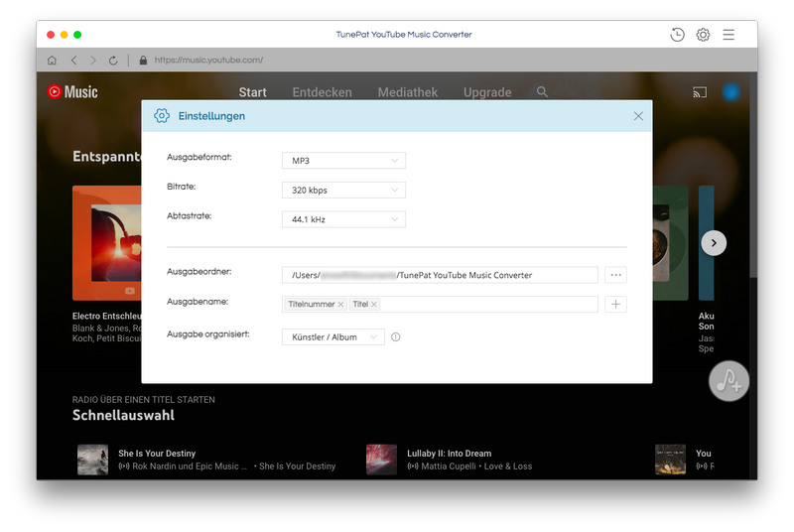Show info icon next to Ausgabe organisiert
The image size is (794, 532).
point(395,337)
